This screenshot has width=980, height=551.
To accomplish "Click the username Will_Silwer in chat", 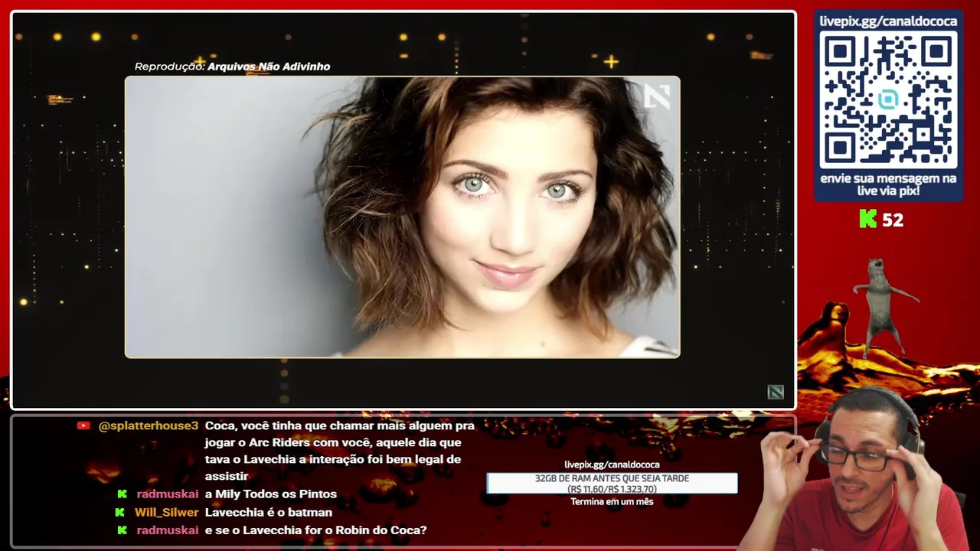I will [166, 512].
